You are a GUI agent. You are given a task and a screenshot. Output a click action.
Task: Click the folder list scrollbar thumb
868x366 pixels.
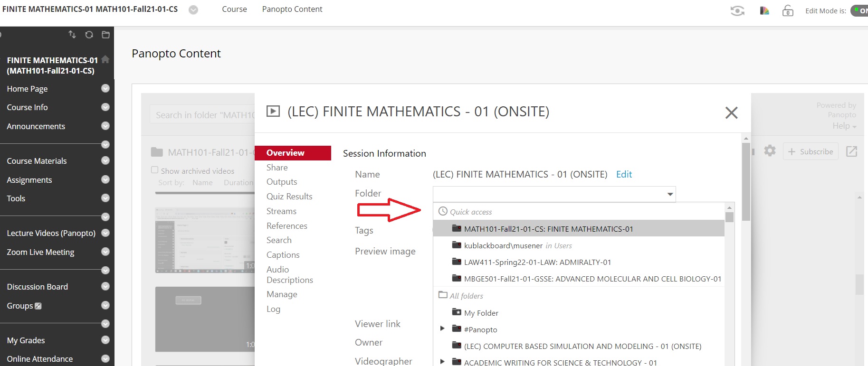(729, 217)
